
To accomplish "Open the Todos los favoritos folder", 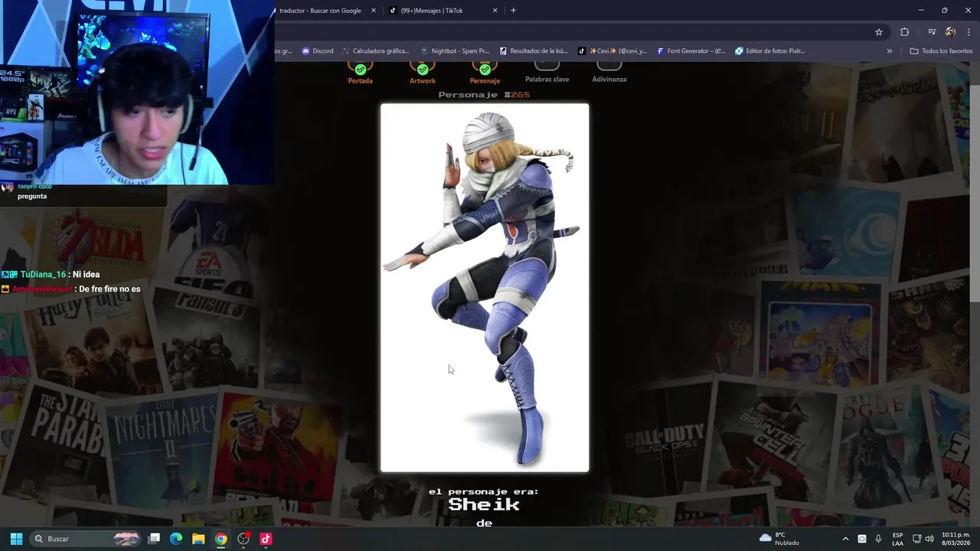I will pyautogui.click(x=941, y=51).
